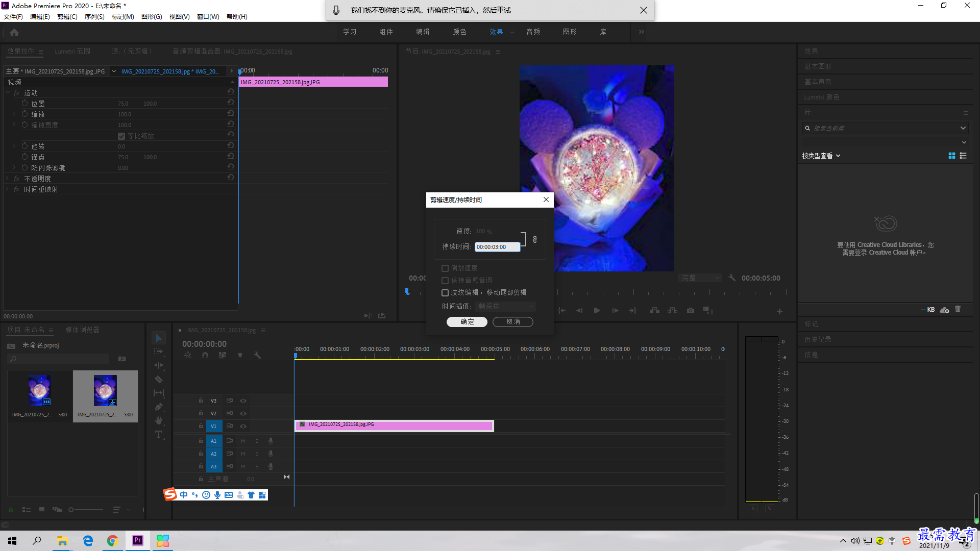This screenshot has width=980, height=551.
Task: Expand the Essential Graphics (基本图形) panel
Action: [x=818, y=66]
